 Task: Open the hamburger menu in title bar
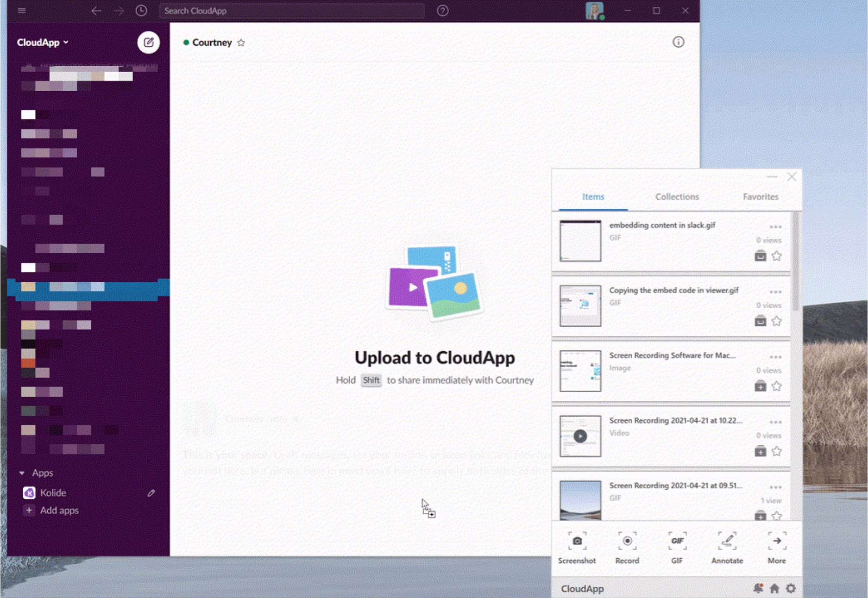[x=21, y=10]
